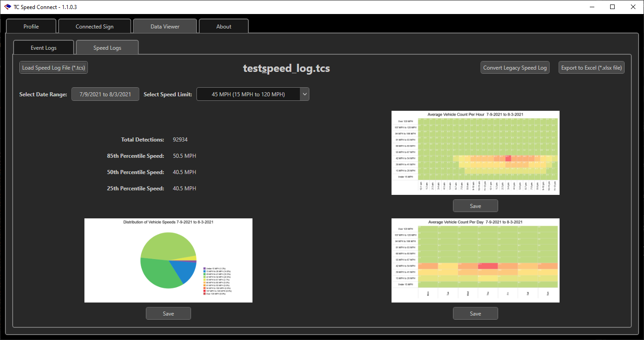Click the Distribution of Vehicle Speeds pie chart

coord(168,260)
